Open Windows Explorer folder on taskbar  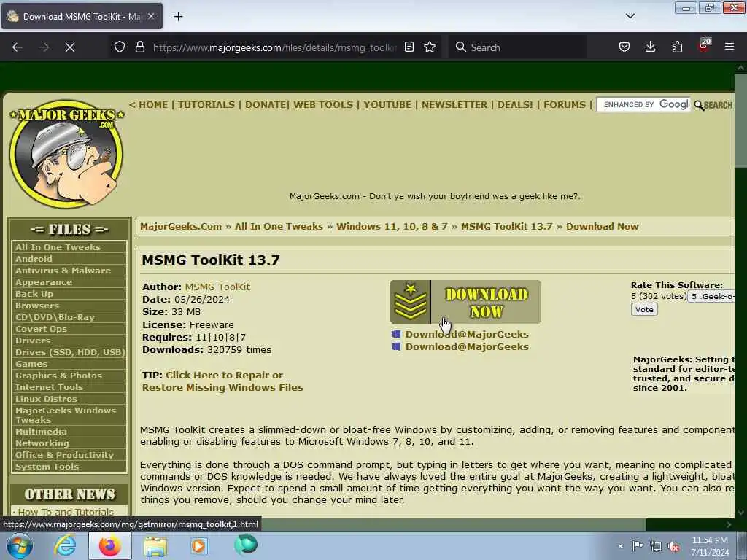point(155,545)
